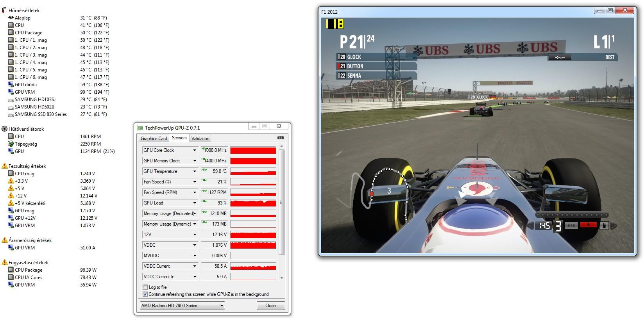Click the sensors scrollbar down arrow

(x=282, y=278)
